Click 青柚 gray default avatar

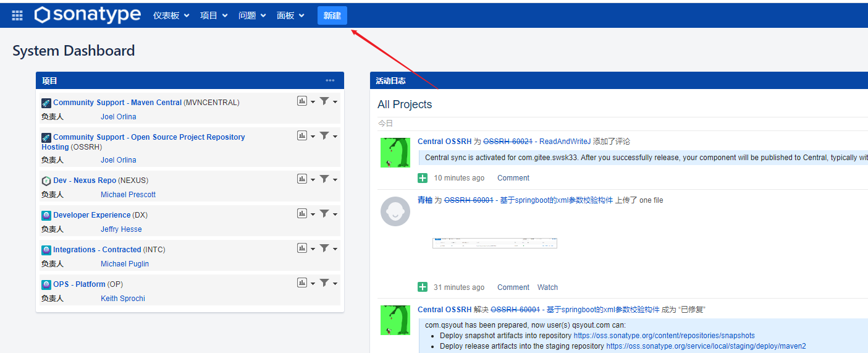(x=395, y=211)
